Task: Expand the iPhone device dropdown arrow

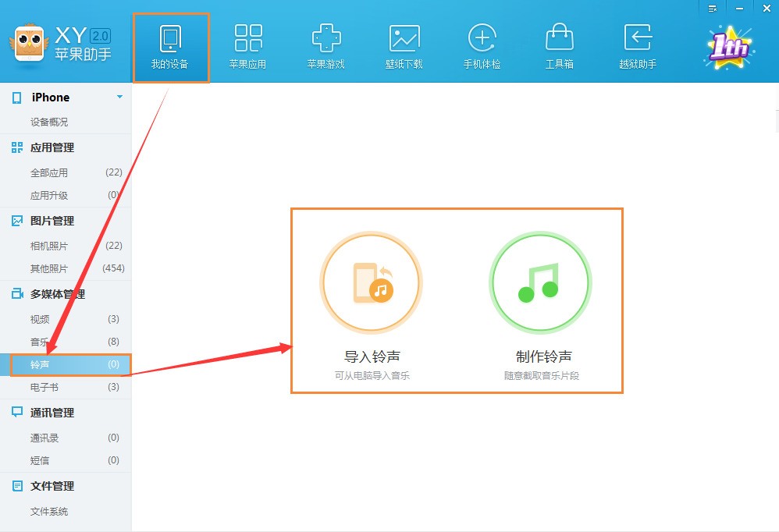Action: 119,97
